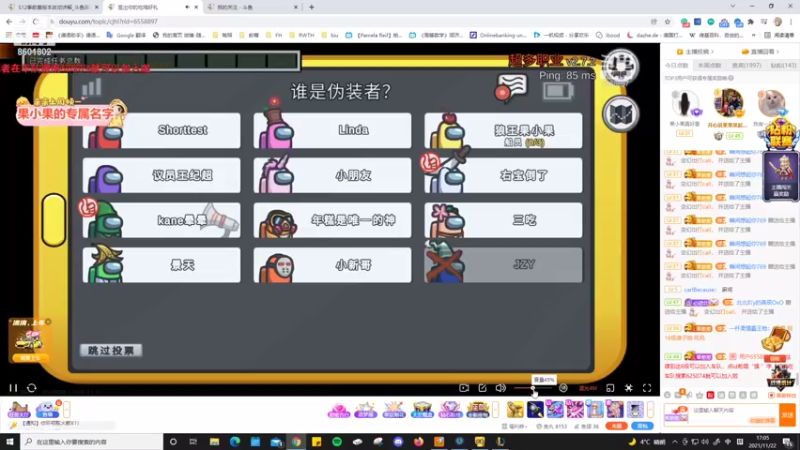This screenshot has height=450, width=800.
Task: Pause the live stream video
Action: point(13,388)
